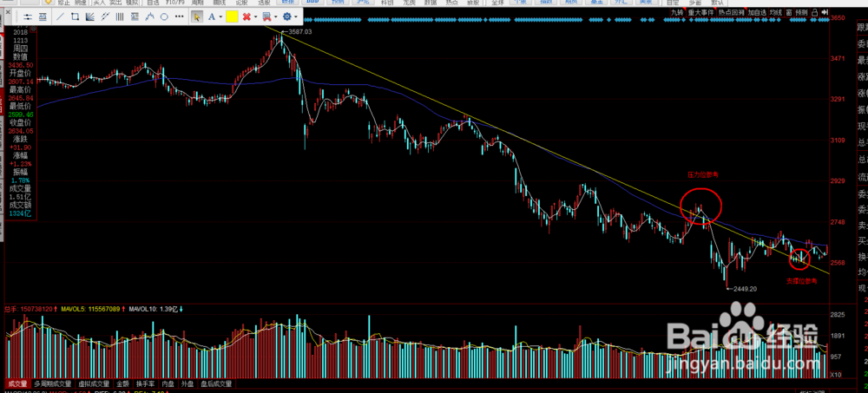Switch to the 虚拟成交量 tab
This screenshot has width=868, height=393.
click(x=94, y=383)
